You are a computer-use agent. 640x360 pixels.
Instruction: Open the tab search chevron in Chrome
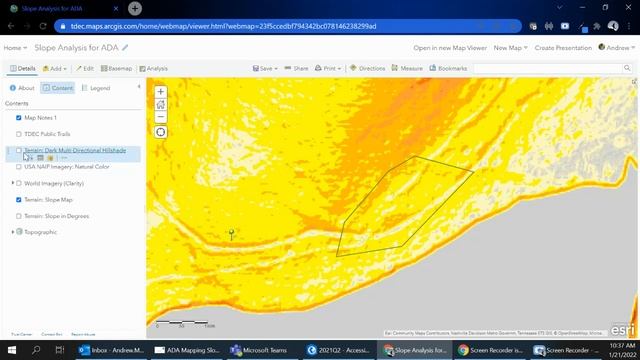(x=560, y=7)
